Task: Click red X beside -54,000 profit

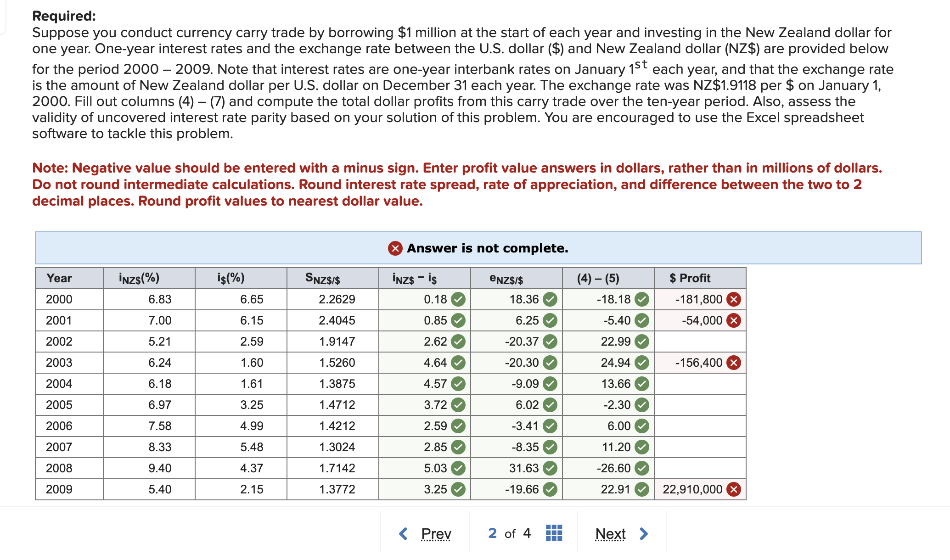Action: pos(734,321)
